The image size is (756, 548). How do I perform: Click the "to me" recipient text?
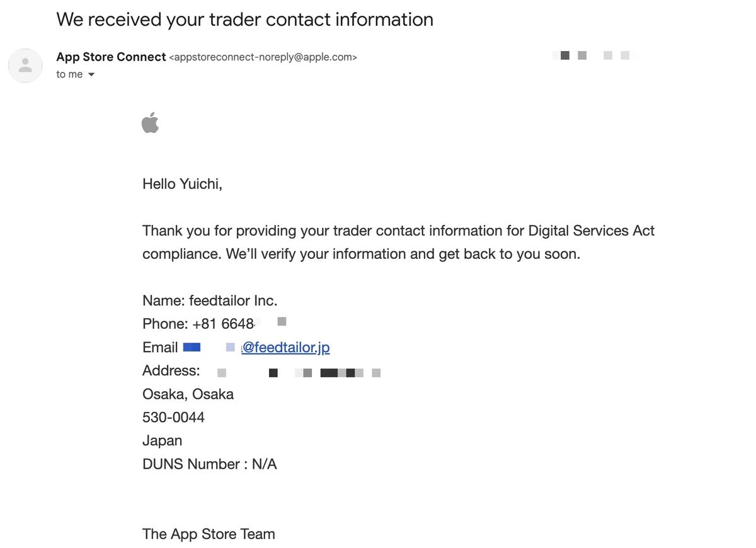(69, 74)
